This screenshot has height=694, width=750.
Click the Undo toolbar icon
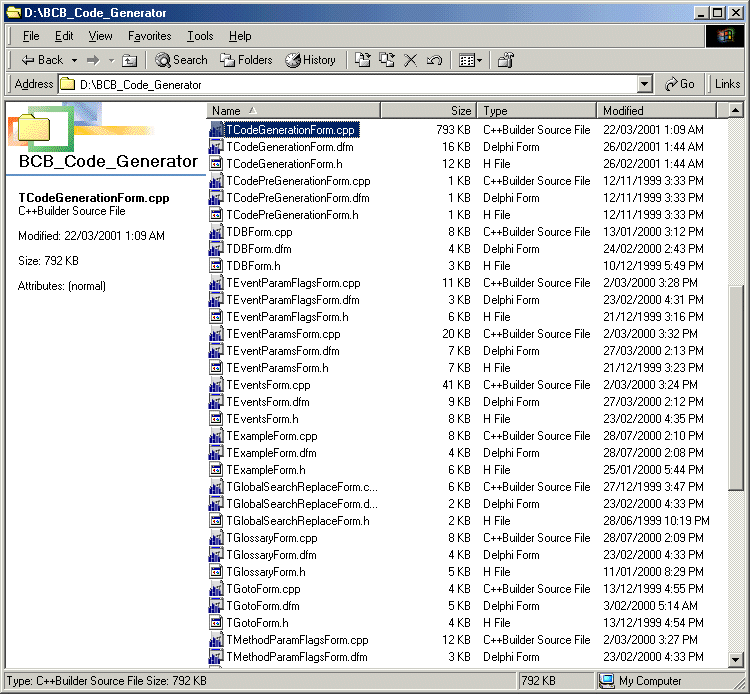point(433,60)
